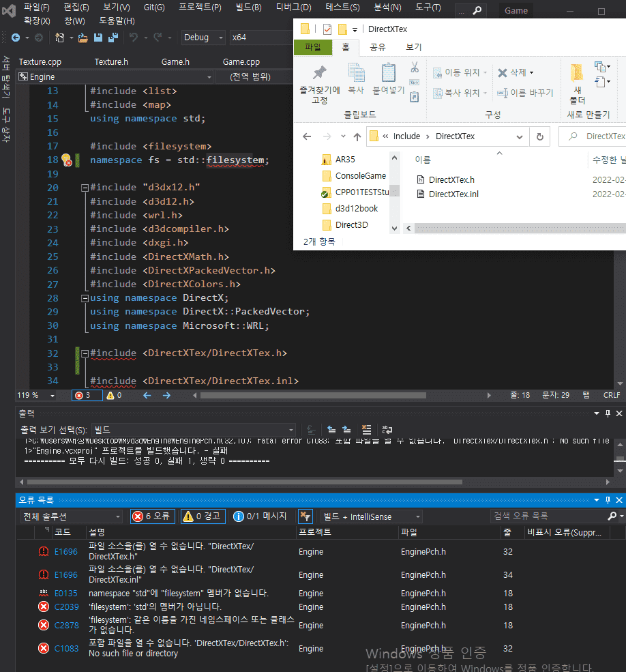
Task: Click the Pin to Quick Access icon in Explorer ribbon
Action: point(319,73)
